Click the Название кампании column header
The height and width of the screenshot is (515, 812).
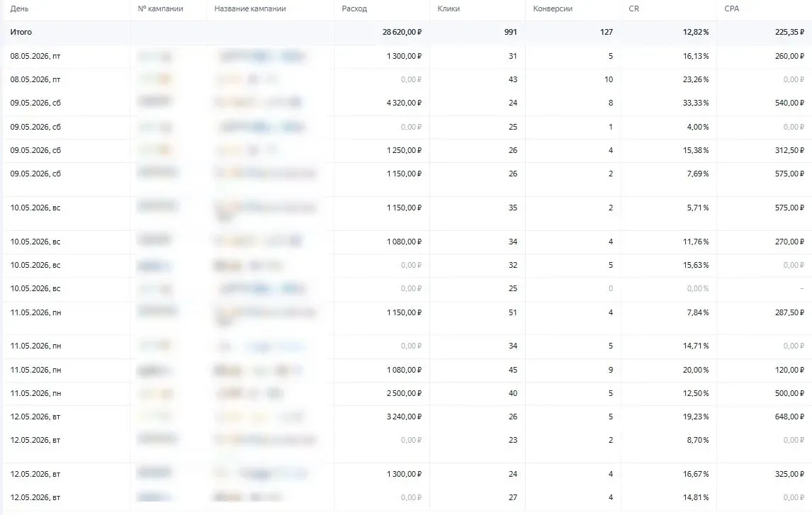pyautogui.click(x=250, y=9)
